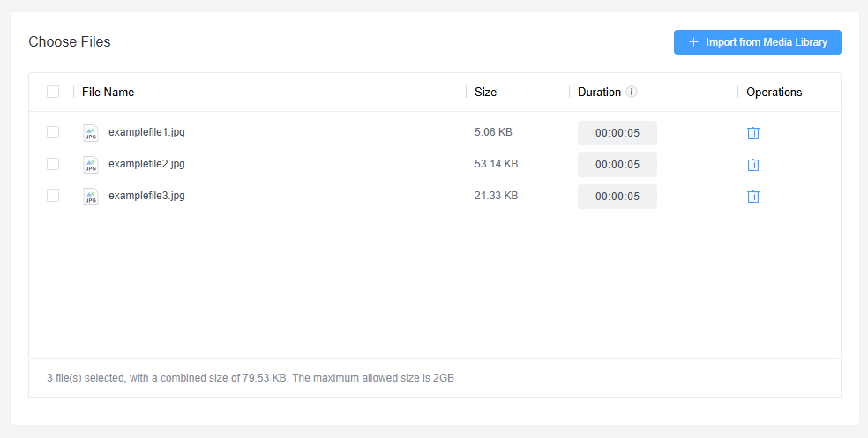This screenshot has height=438, width=868.
Task: Click the duration field for examplefile2.jpg
Action: (x=617, y=165)
